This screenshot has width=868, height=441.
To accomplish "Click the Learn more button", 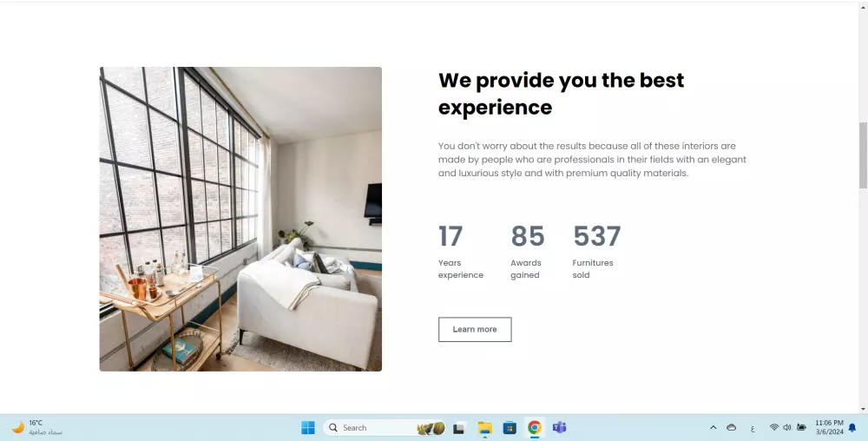I will coord(475,329).
